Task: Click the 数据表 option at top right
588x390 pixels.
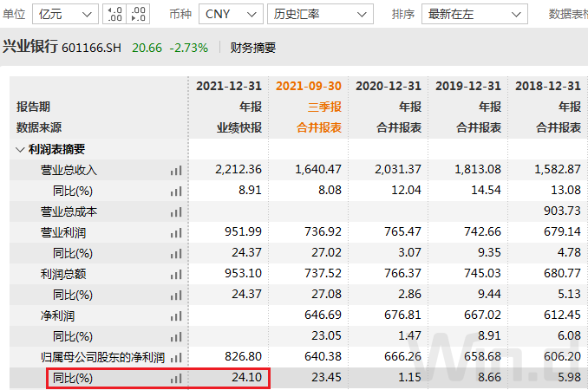Action: coord(567,14)
